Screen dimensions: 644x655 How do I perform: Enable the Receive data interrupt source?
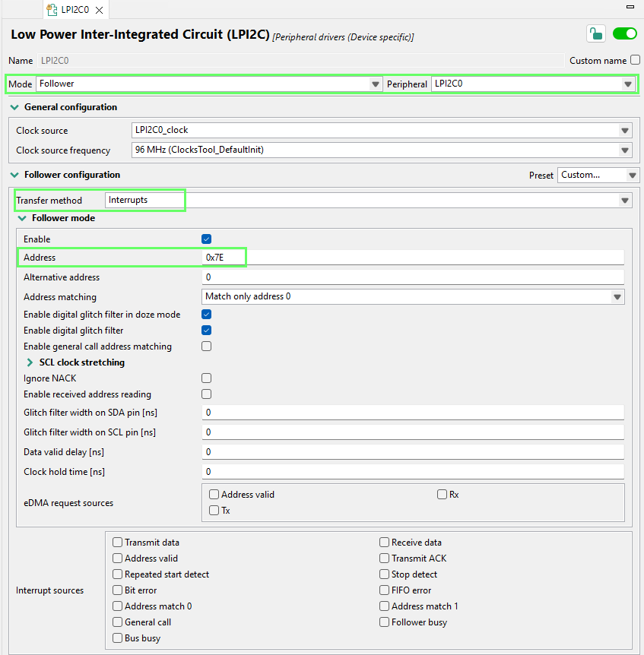tap(384, 543)
